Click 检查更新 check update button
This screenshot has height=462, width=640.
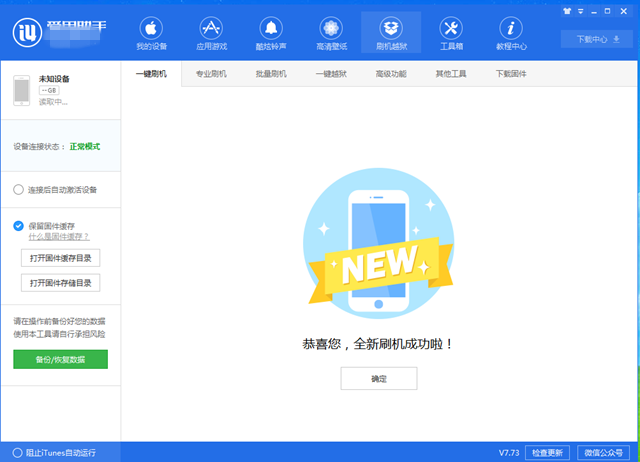[547, 453]
